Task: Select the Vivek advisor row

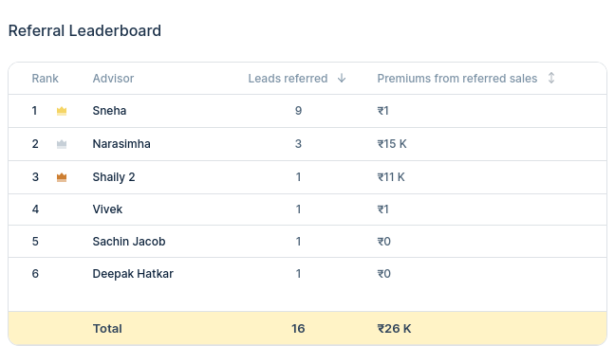Action: coord(307,209)
